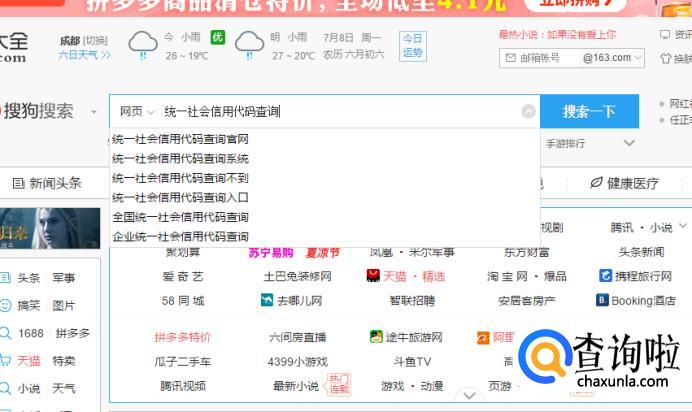This screenshot has height=412, width=692.
Task: Open the 头条新闻 link
Action: 641,252
